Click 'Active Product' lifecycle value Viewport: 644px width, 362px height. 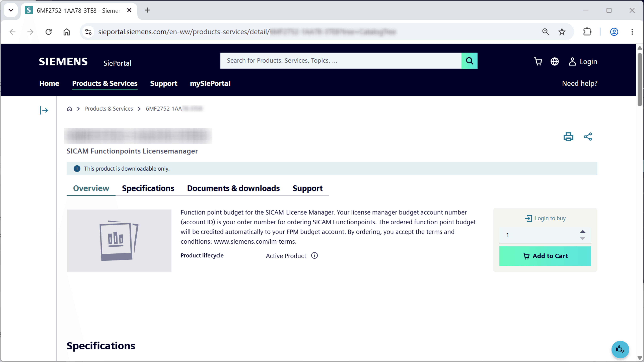coord(286,256)
